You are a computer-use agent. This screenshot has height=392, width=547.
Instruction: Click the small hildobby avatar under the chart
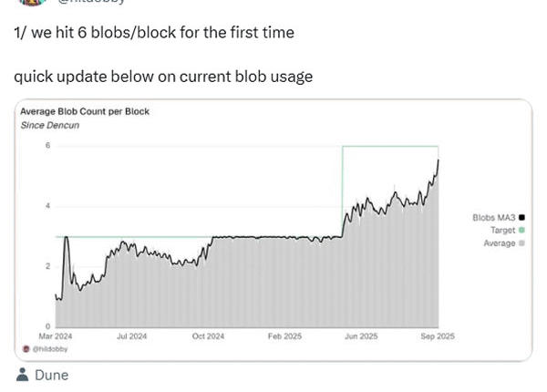(x=25, y=348)
